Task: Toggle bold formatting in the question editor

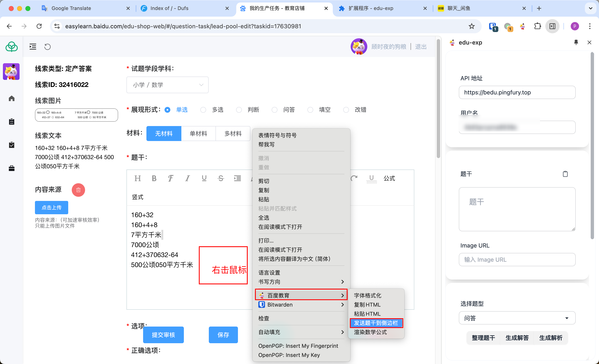Action: pyautogui.click(x=154, y=178)
